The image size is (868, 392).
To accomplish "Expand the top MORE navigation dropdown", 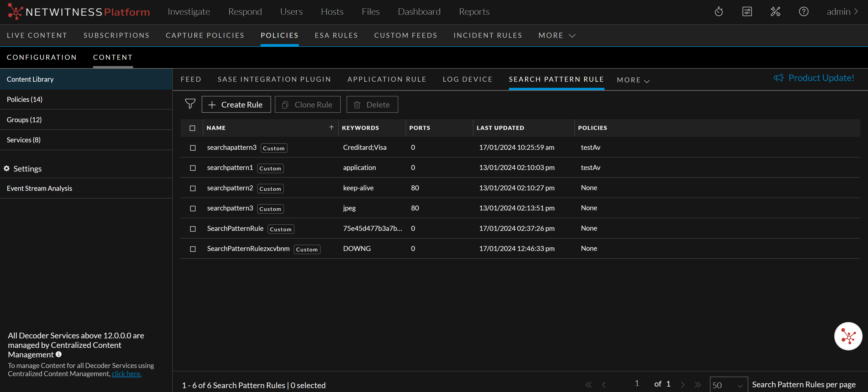I will 557,35.
